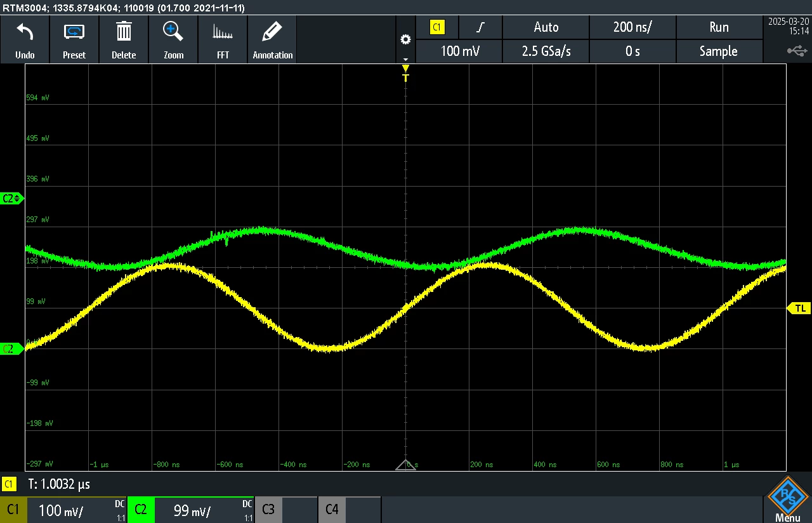Click the -297 mV scale label
The image size is (812, 523).
click(x=39, y=464)
